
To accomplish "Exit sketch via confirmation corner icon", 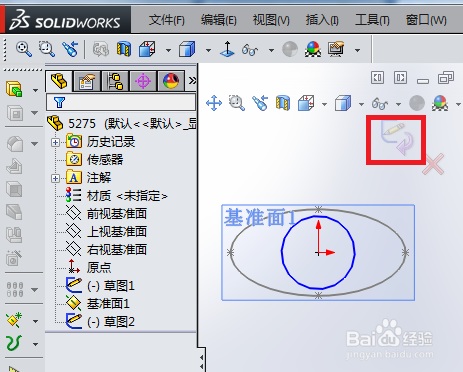I will 397,138.
